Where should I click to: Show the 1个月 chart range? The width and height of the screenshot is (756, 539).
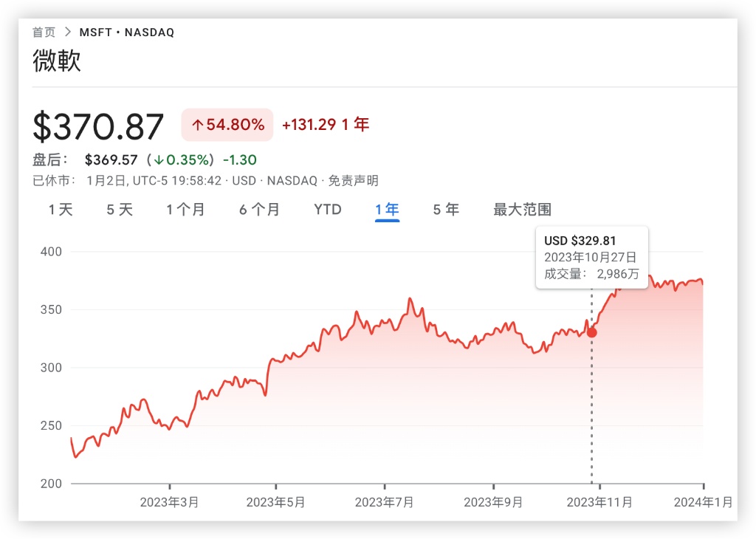click(185, 210)
